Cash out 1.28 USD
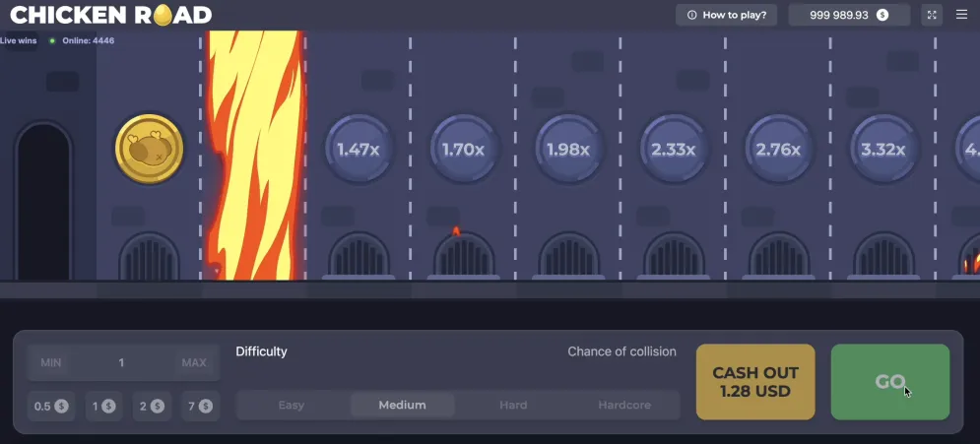Screen dimensions: 980x444 755,382
